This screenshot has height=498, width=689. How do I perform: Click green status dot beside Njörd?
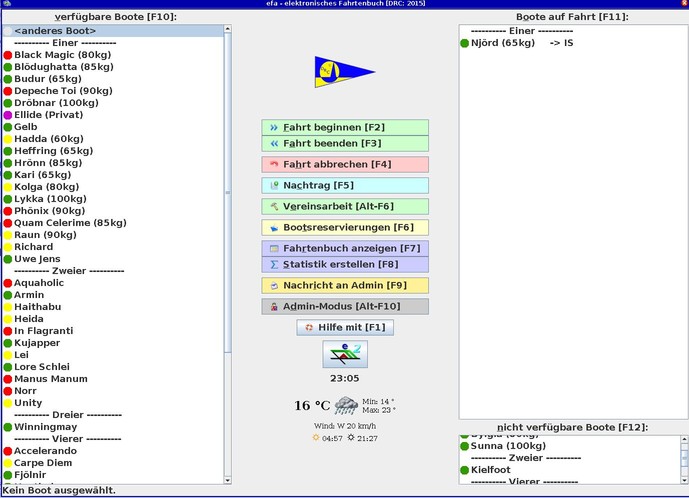click(464, 43)
